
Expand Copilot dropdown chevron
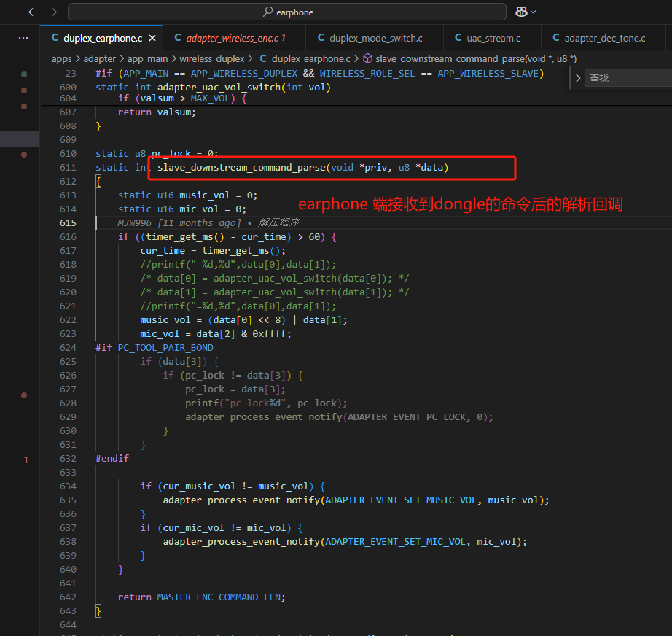click(533, 12)
